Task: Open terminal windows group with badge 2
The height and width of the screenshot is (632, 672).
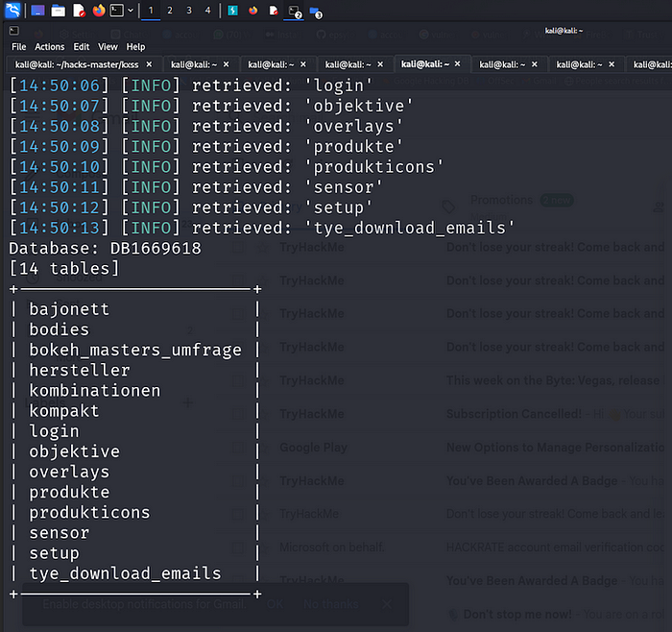Action: coord(295,12)
